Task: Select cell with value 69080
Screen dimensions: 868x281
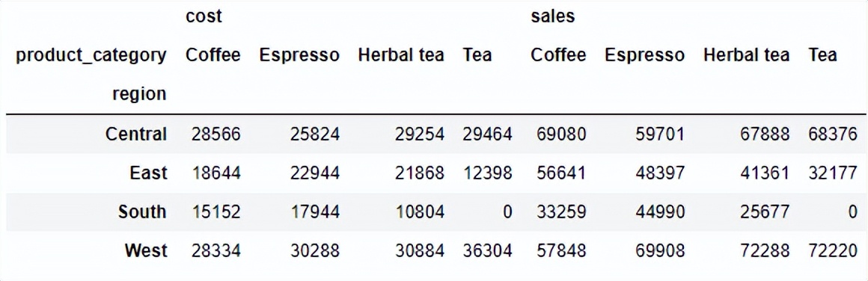Action: coord(561,134)
